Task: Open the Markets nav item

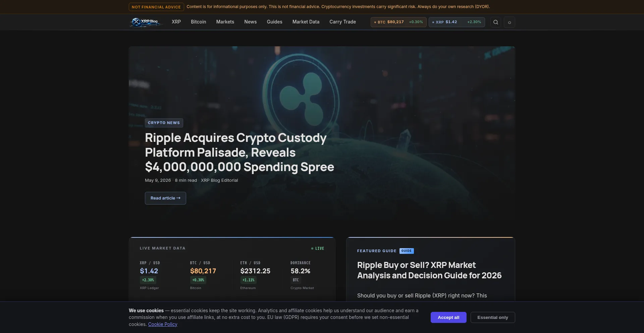Action: point(225,22)
